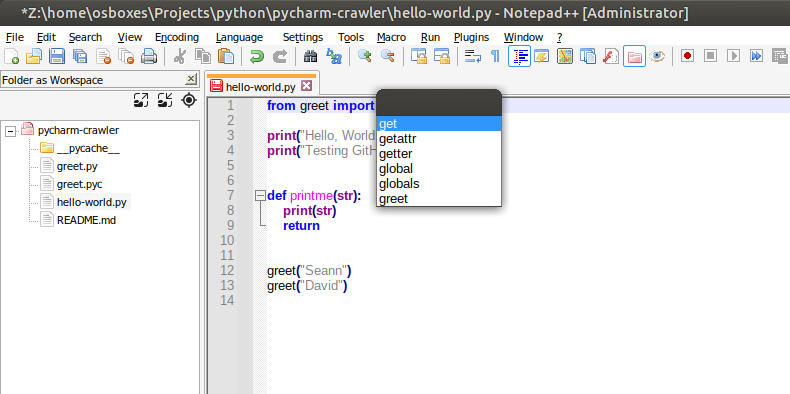Screen dimensions: 790x394
Task: Pick 'globals' from autocomplete suggestions
Action: (x=439, y=184)
